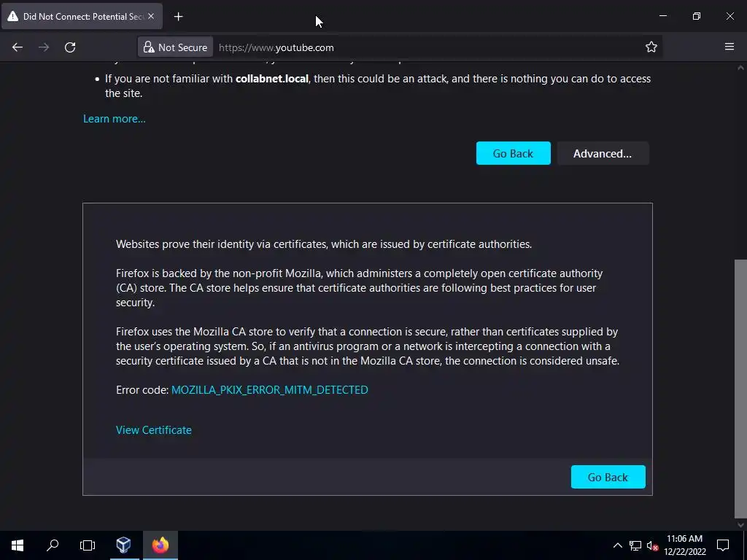Close the Did Not Connect tab

click(x=151, y=16)
